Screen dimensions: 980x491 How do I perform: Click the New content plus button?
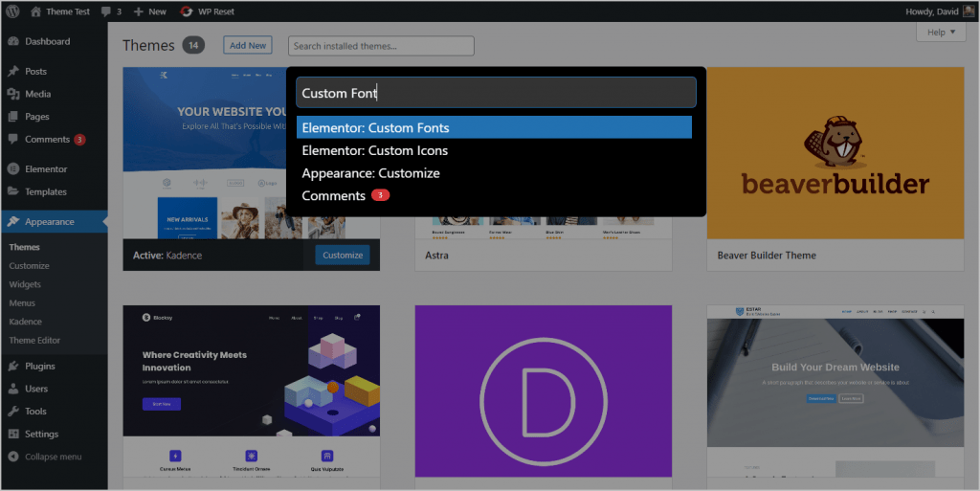[x=150, y=11]
